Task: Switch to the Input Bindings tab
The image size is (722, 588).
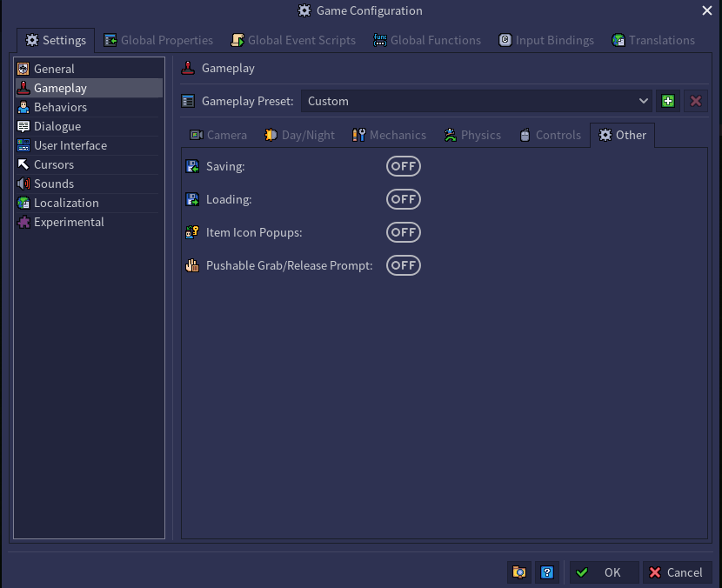Action: pyautogui.click(x=546, y=41)
